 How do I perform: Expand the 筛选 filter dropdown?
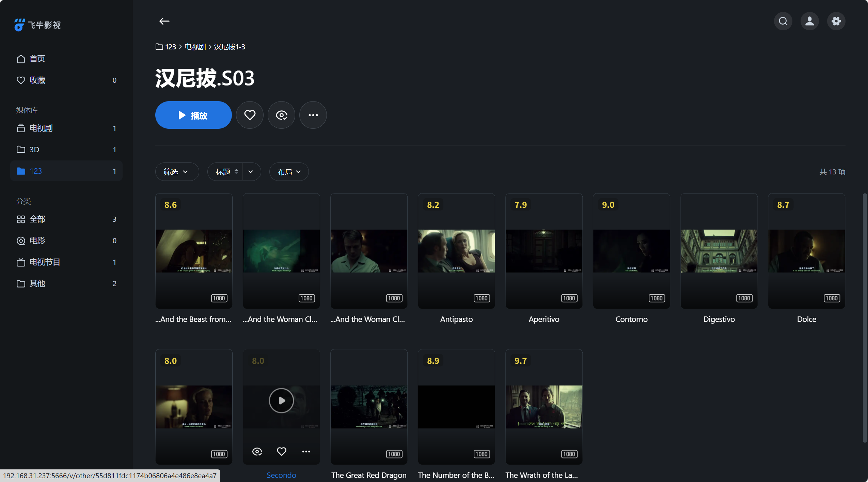point(176,172)
